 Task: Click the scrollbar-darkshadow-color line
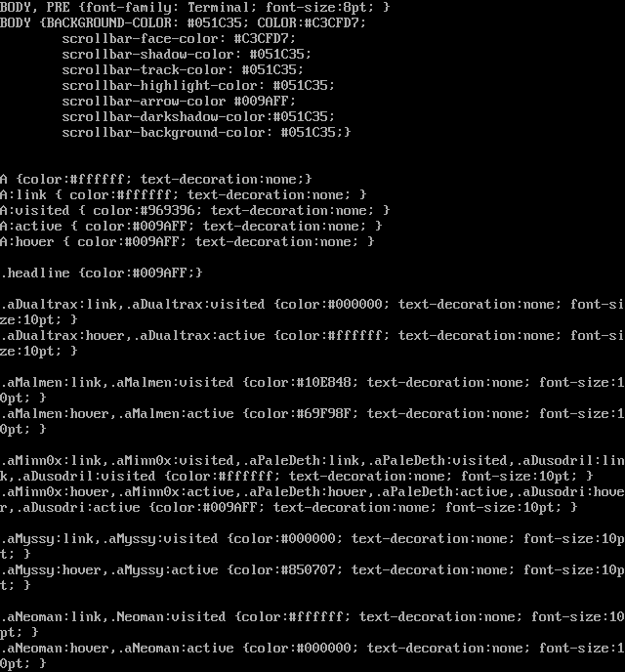[198, 116]
